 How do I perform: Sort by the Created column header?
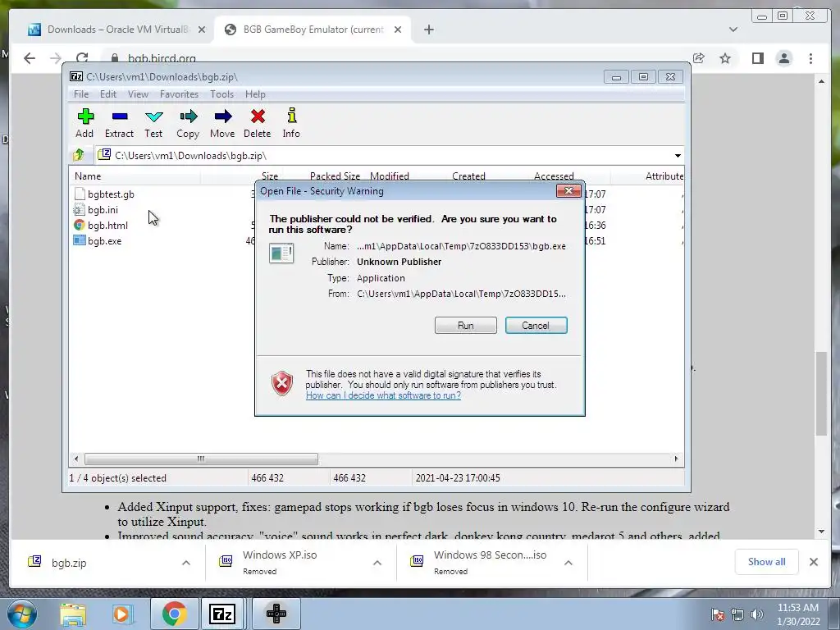[x=468, y=176]
